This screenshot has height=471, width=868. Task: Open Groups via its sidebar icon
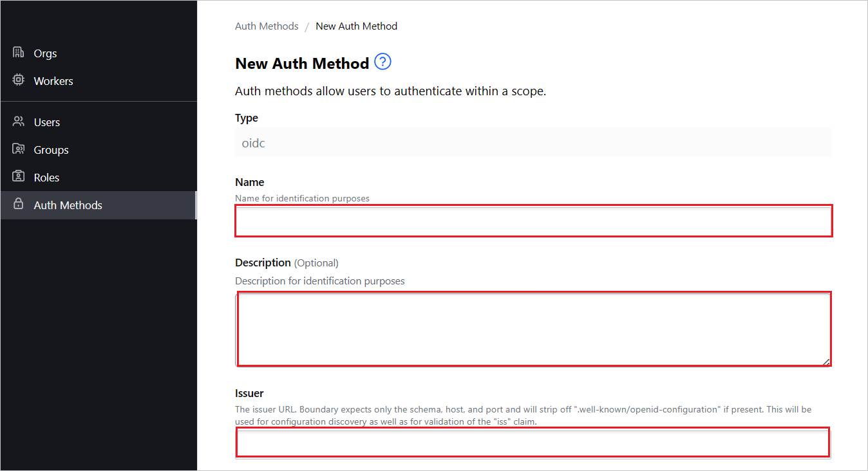pos(18,149)
